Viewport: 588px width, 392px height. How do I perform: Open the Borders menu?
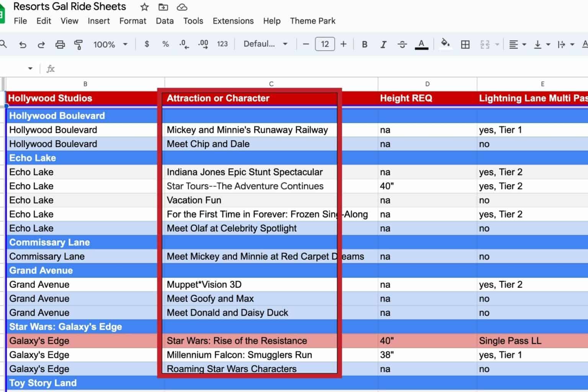click(465, 44)
